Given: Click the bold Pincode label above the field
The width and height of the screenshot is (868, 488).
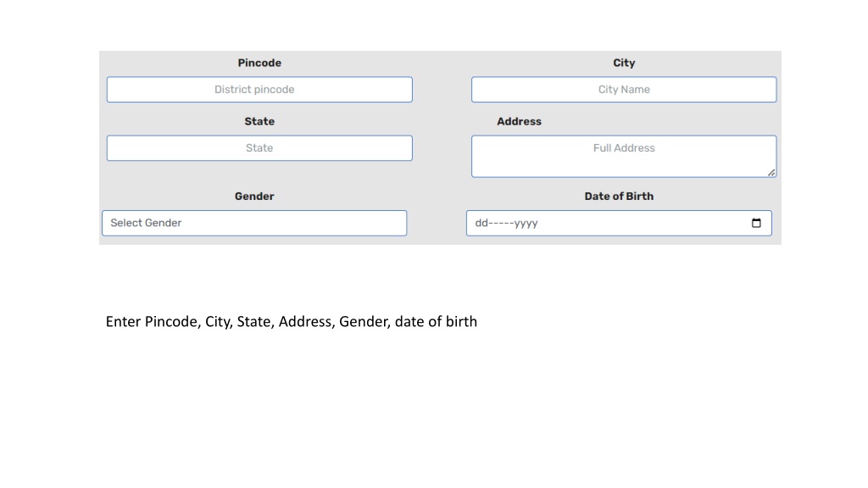Looking at the screenshot, I should pyautogui.click(x=259, y=63).
